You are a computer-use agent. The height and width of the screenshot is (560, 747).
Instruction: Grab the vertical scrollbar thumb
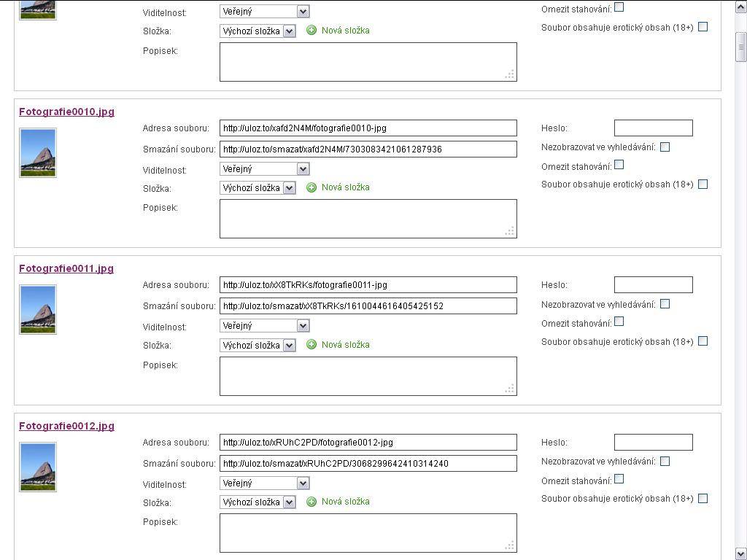coord(741,47)
